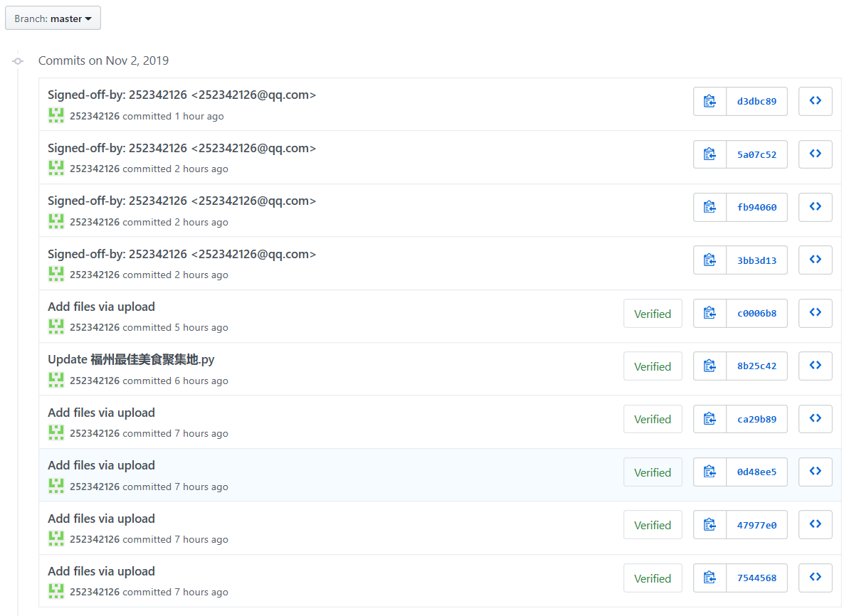Screen dimensions: 849x616
Task: Open commit hash link 7544568
Action: [756, 578]
